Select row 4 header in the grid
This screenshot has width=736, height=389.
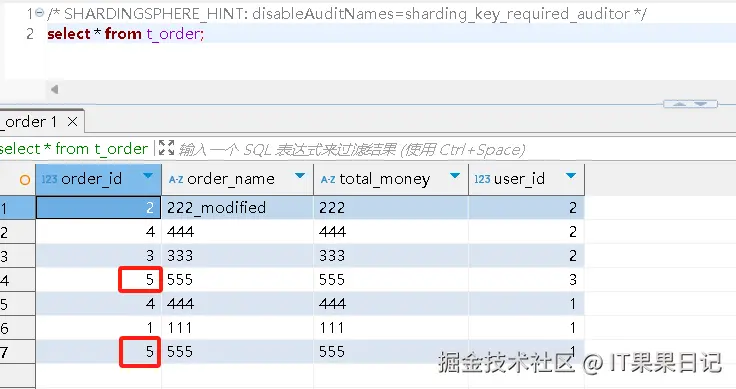coord(17,281)
